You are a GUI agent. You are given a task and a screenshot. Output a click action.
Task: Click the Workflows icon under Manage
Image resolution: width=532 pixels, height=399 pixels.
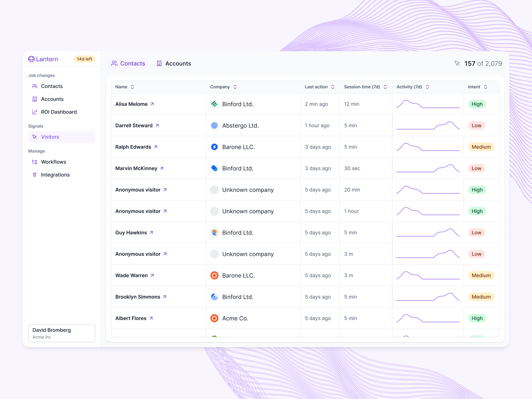pyautogui.click(x=35, y=162)
